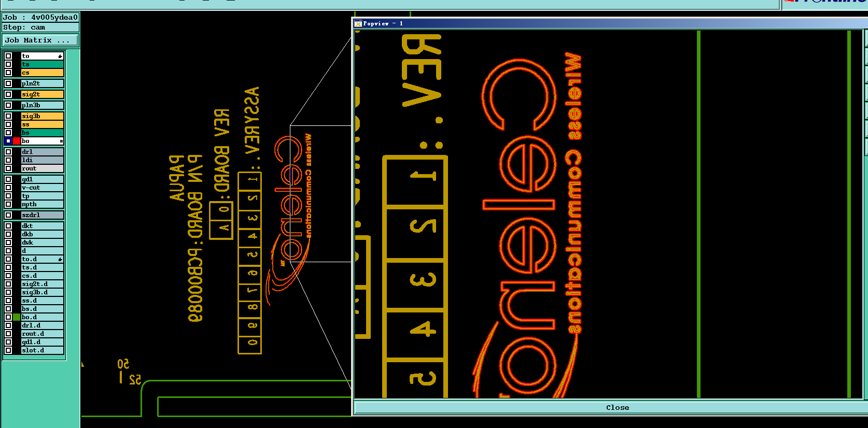
Task: Open the Job Matrix dialog
Action: coord(41,40)
